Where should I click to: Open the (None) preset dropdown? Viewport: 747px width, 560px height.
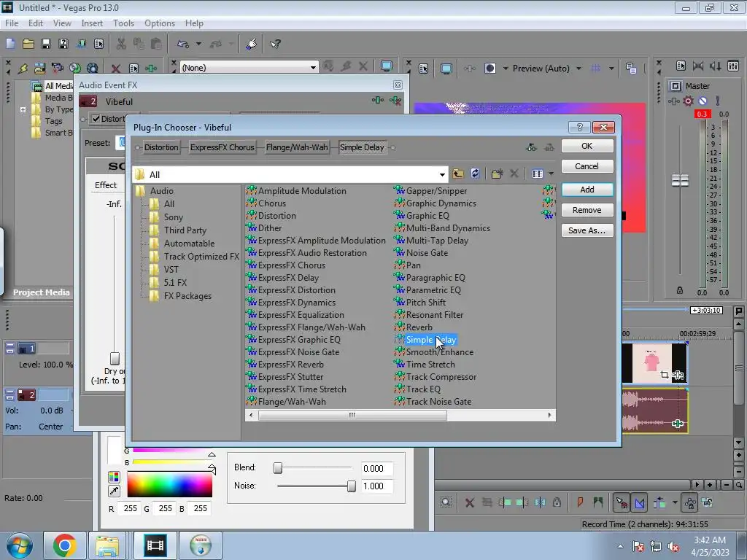(x=313, y=68)
